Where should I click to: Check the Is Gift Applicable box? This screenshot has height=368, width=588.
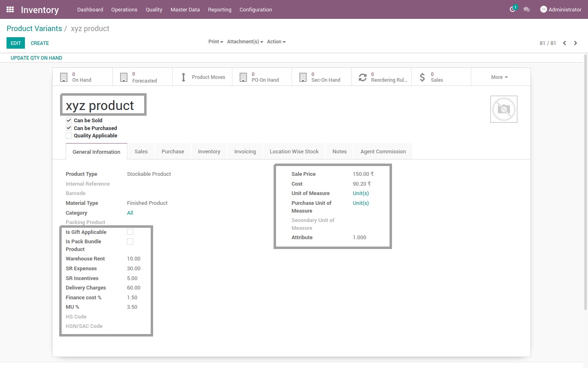(x=130, y=231)
